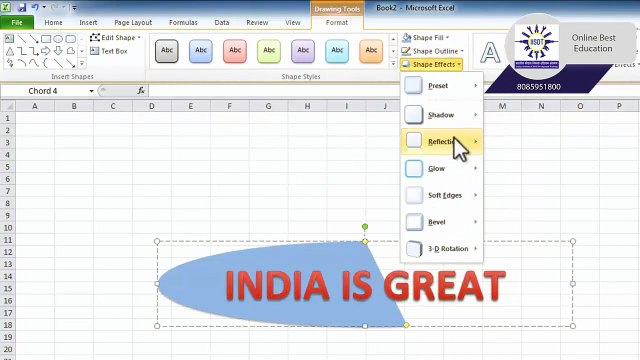Click the INDIA IS GREAT WordArt text
640x360 pixels.
click(365, 285)
